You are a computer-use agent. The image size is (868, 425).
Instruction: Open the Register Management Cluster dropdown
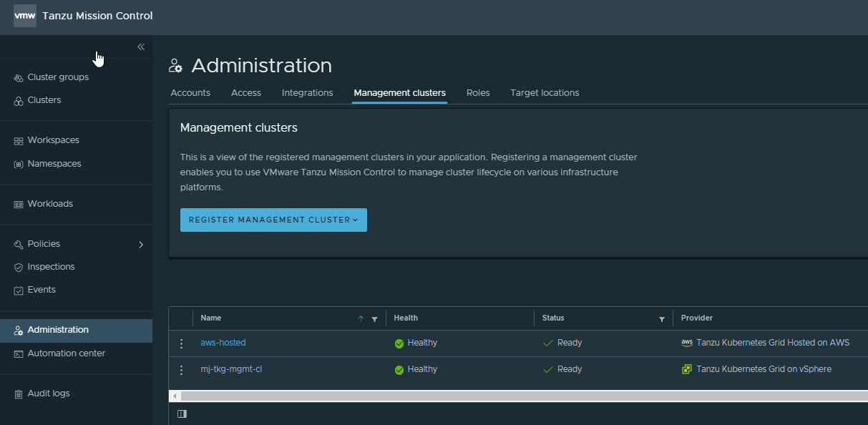click(273, 220)
